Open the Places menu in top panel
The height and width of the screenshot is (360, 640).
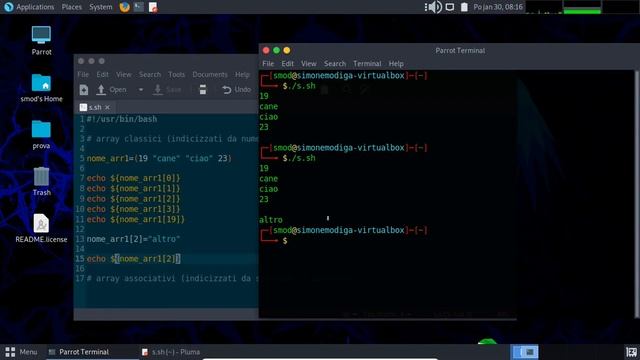[71, 7]
